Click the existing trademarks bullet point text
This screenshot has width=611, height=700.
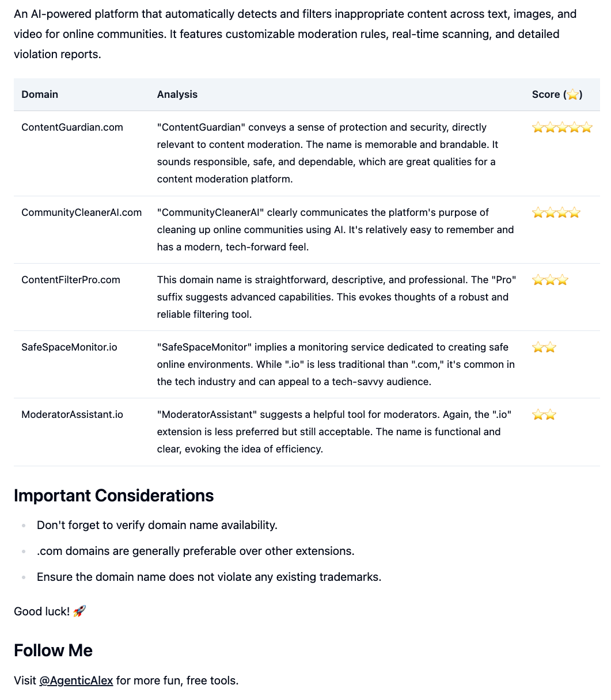click(209, 577)
